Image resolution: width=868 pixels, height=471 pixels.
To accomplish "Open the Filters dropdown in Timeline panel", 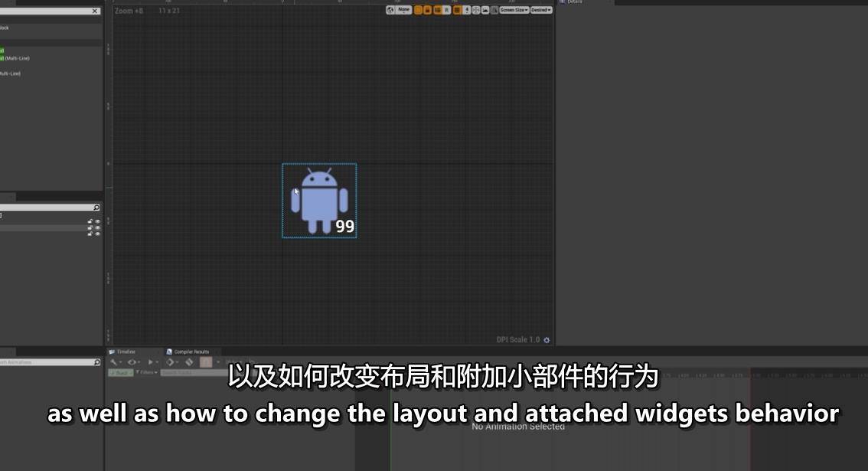I will [147, 371].
